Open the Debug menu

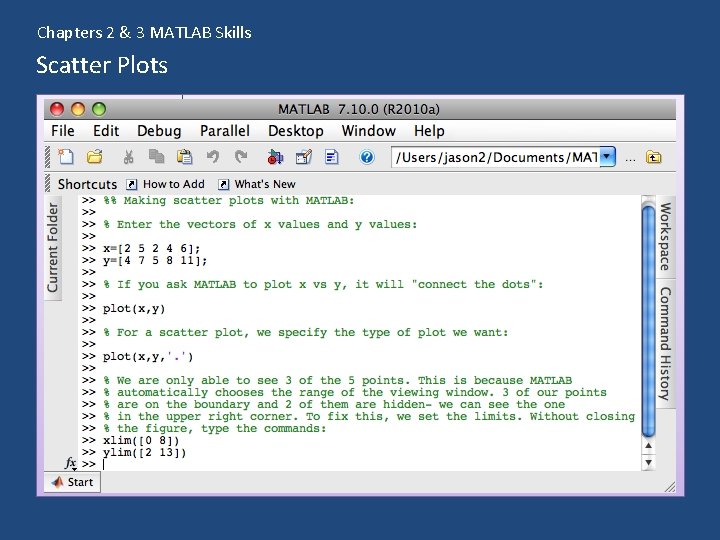coord(159,131)
